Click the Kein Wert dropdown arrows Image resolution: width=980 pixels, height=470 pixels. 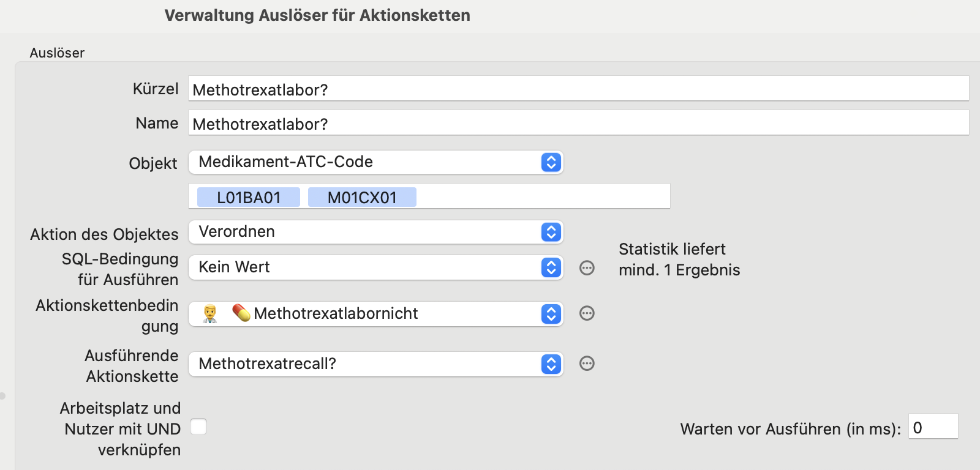pos(551,267)
